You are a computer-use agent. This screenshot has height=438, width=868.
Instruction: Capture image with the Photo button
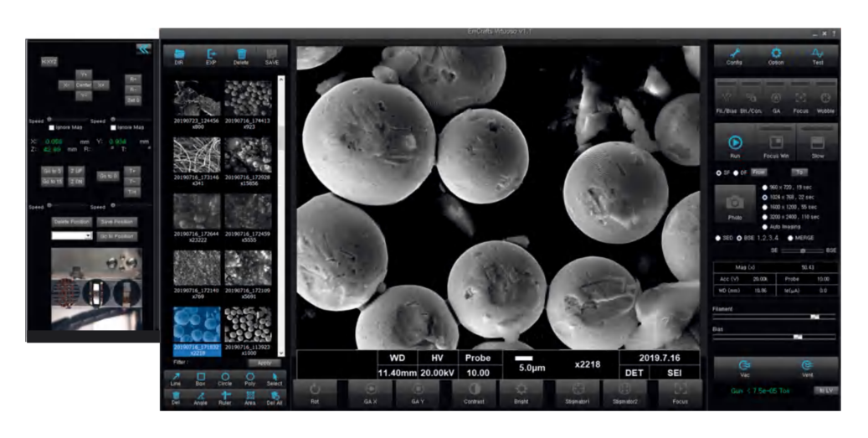[735, 204]
